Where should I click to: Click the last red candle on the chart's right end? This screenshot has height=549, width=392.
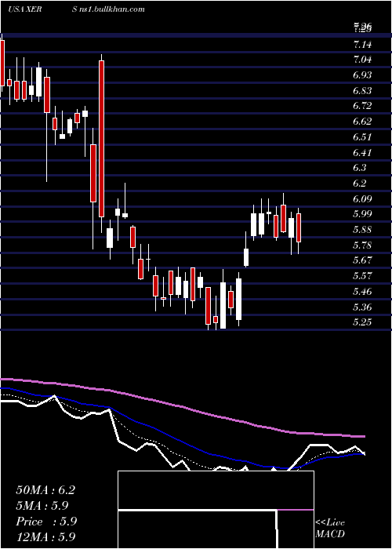pos(299,227)
